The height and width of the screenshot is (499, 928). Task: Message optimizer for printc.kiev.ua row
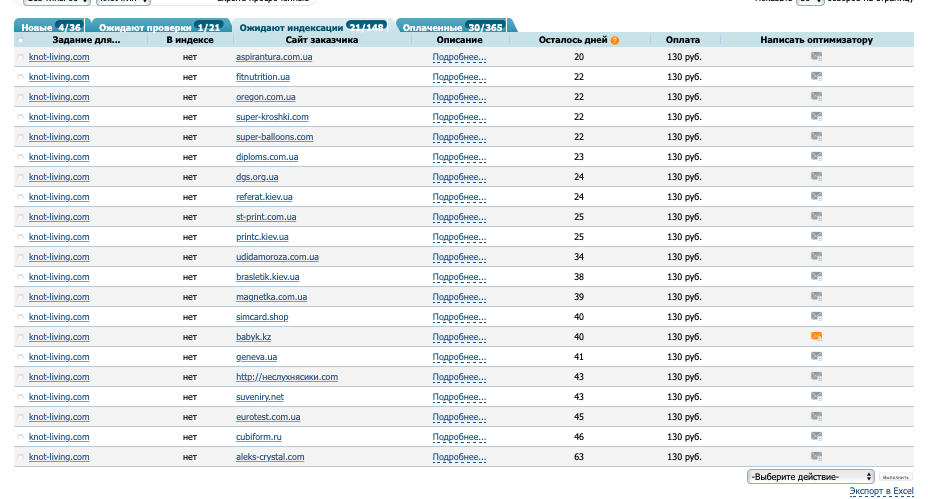(816, 237)
